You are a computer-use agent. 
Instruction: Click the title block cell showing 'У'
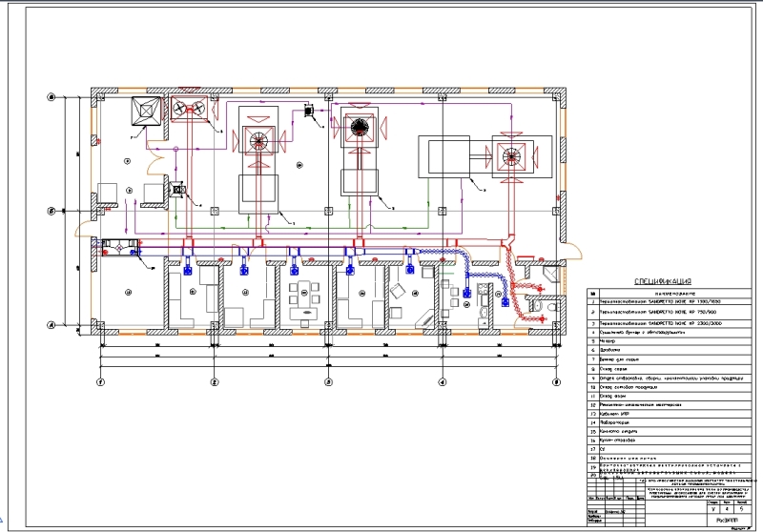pyautogui.click(x=713, y=509)
